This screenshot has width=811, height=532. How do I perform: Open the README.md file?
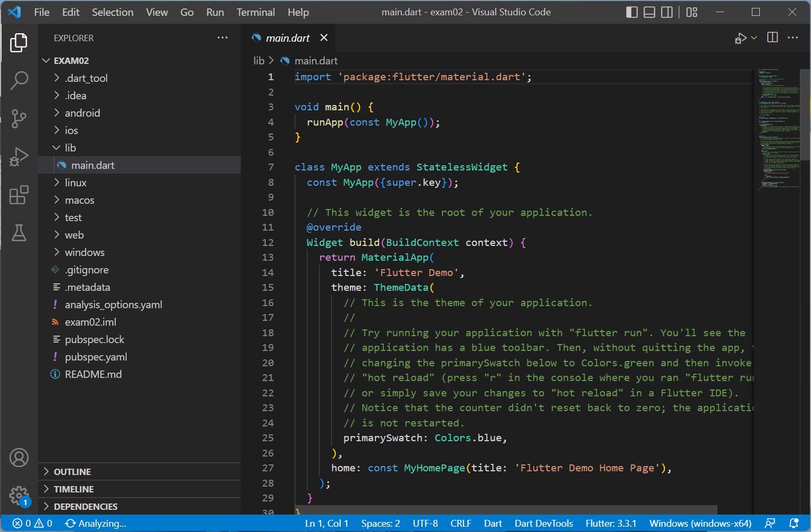tap(139, 374)
